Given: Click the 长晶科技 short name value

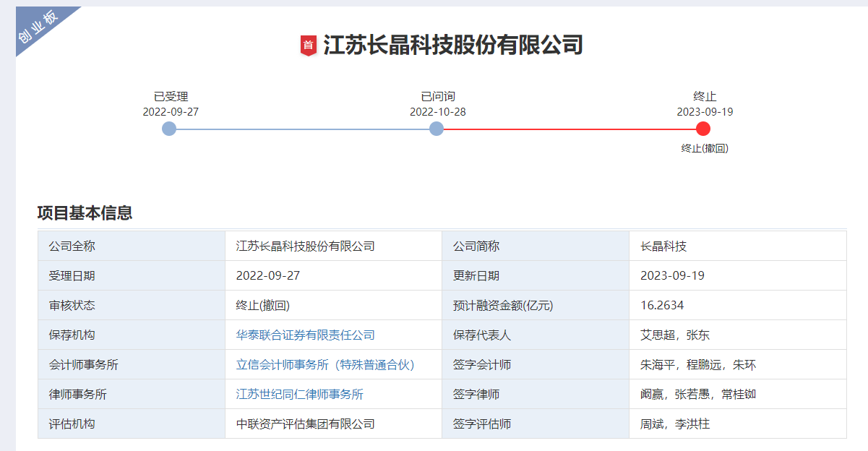Looking at the screenshot, I should point(663,246).
